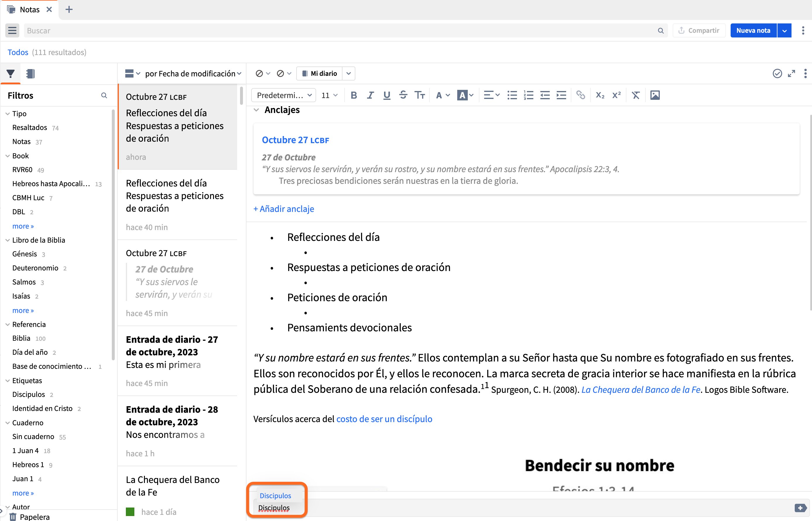812x521 pixels.
Task: Apply superscript formatting
Action: pos(616,95)
